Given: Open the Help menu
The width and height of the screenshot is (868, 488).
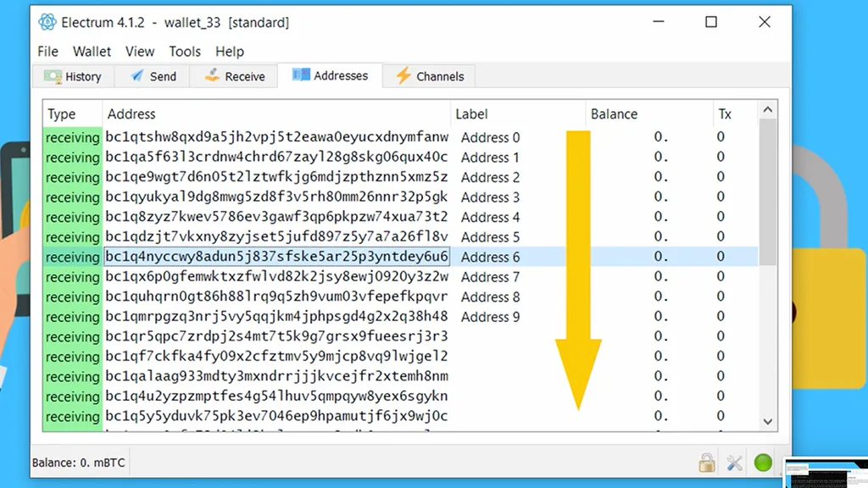Looking at the screenshot, I should (230, 52).
